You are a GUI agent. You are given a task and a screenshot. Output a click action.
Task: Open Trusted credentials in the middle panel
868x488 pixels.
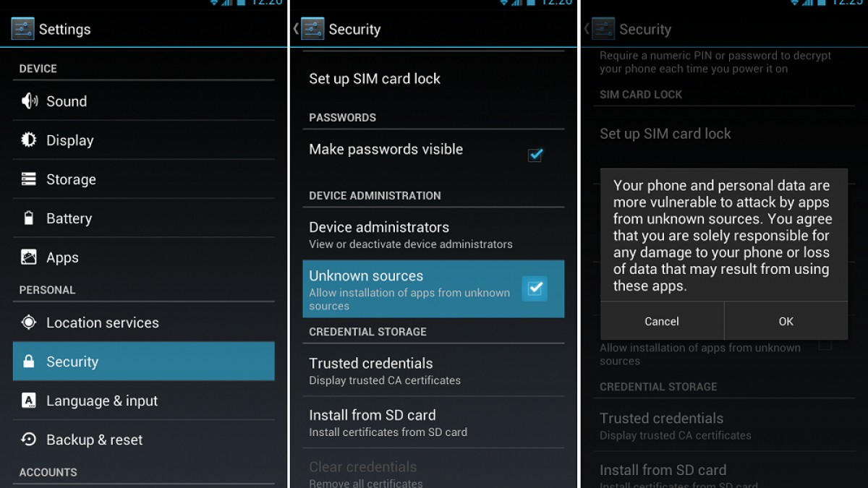[433, 370]
